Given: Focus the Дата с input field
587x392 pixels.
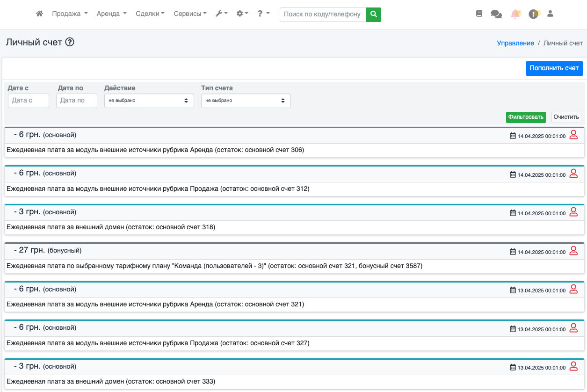Looking at the screenshot, I should 29,101.
